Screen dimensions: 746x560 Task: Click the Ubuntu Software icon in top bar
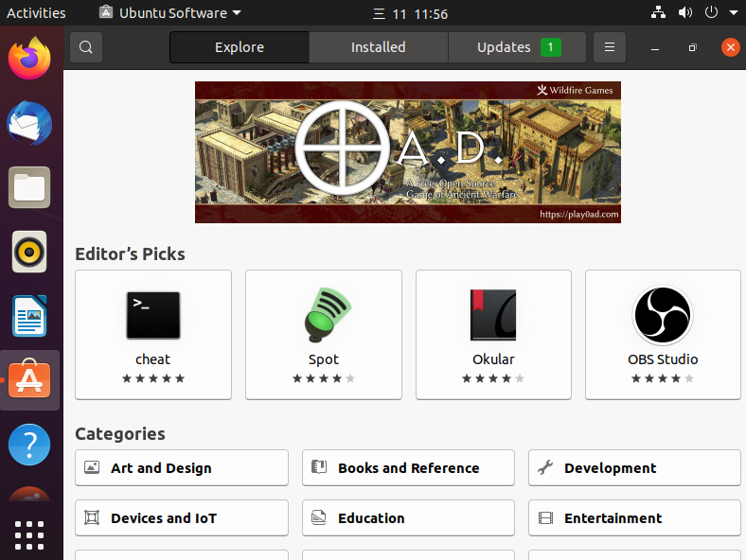(x=106, y=12)
